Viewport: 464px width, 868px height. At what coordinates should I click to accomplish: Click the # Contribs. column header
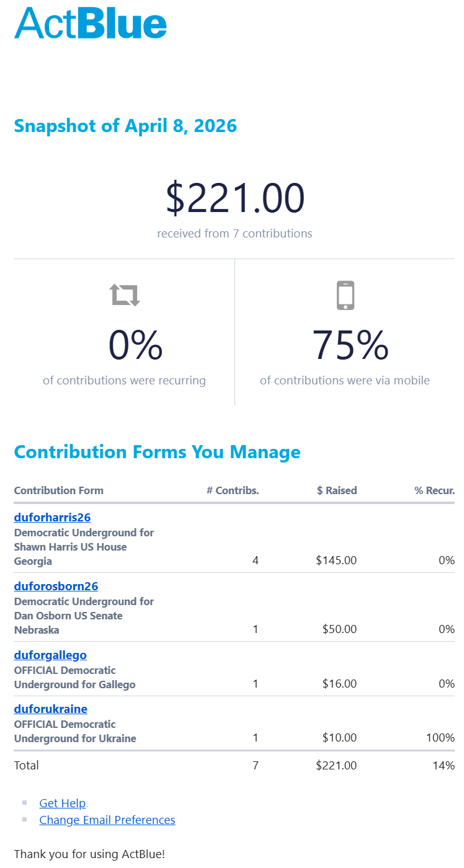(x=233, y=490)
